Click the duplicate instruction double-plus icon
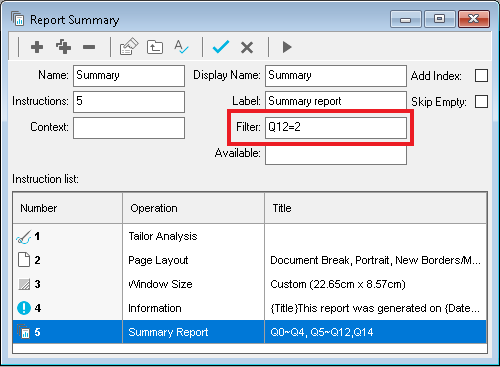 (63, 46)
